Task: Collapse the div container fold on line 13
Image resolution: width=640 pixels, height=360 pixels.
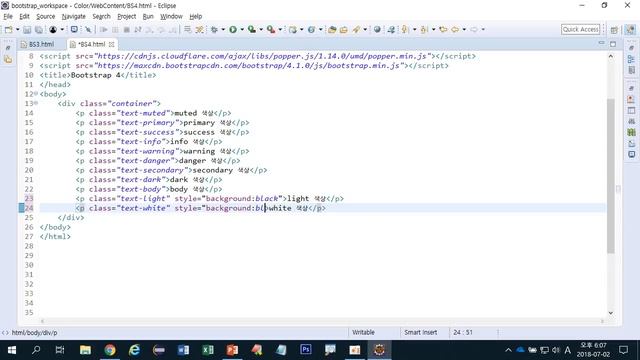Action: coord(36,103)
